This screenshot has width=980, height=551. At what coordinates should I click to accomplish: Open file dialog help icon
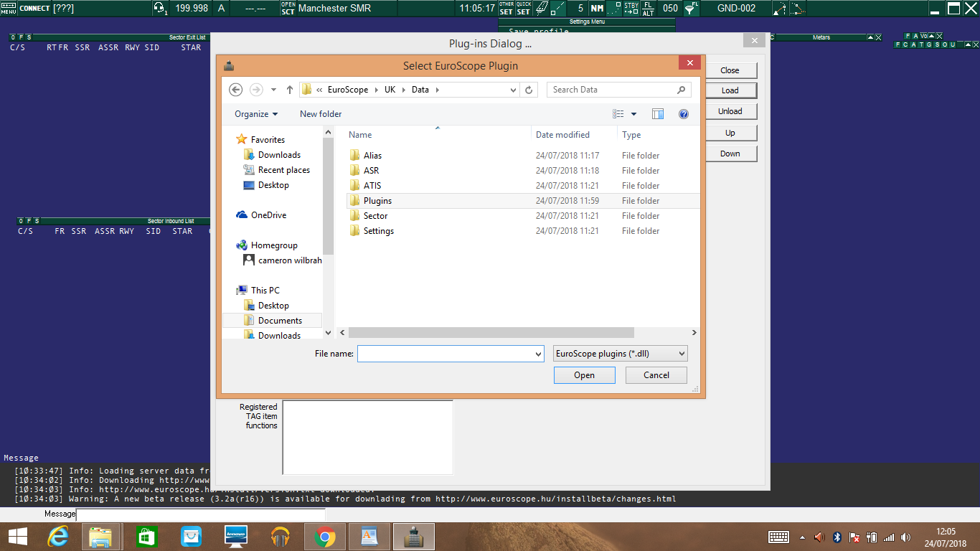pos(684,114)
